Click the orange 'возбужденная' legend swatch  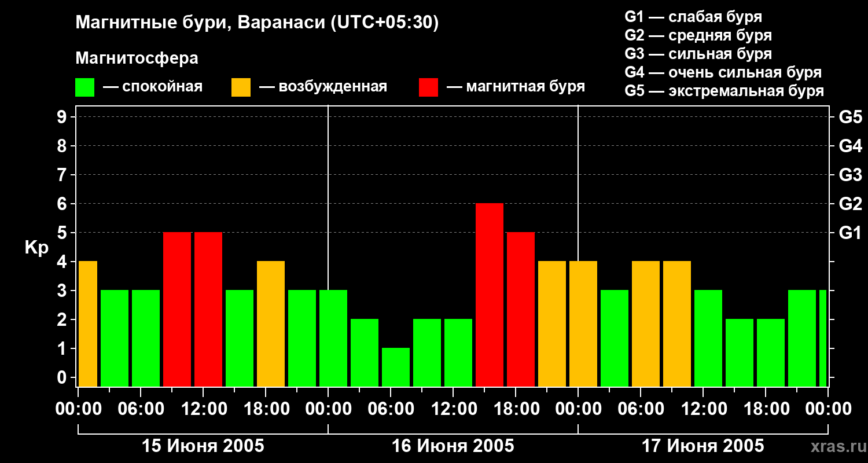tap(241, 87)
